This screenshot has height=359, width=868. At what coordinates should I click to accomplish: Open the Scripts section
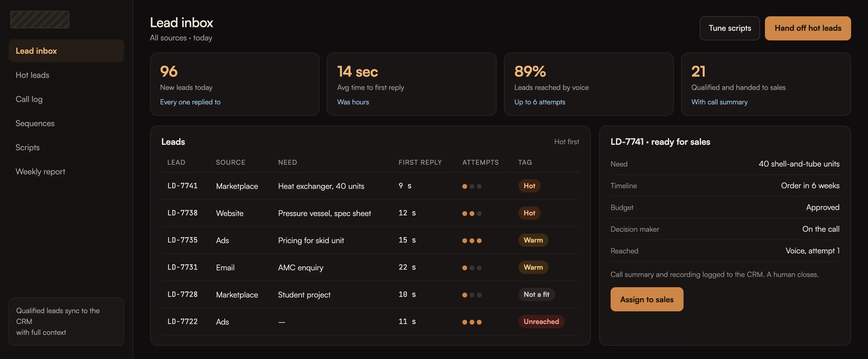point(66,148)
